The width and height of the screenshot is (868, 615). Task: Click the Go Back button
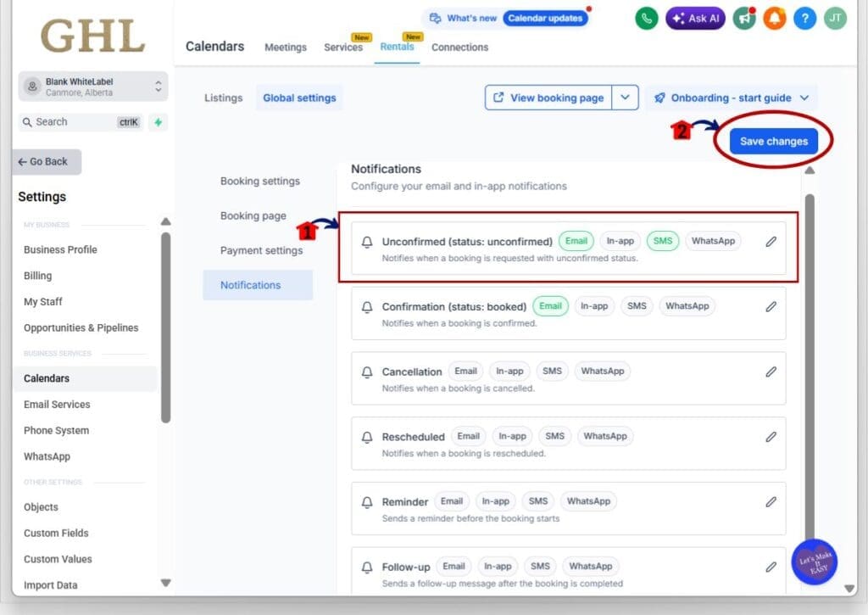click(x=47, y=162)
